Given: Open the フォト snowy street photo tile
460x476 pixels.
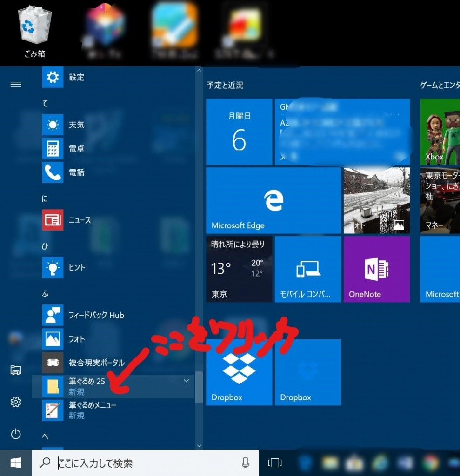Looking at the screenshot, I should [376, 200].
